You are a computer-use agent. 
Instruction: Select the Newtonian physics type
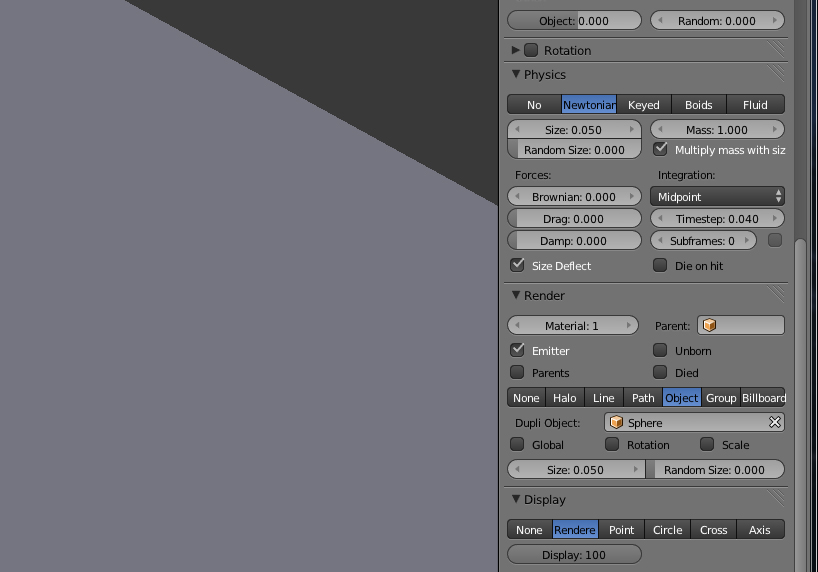[589, 104]
